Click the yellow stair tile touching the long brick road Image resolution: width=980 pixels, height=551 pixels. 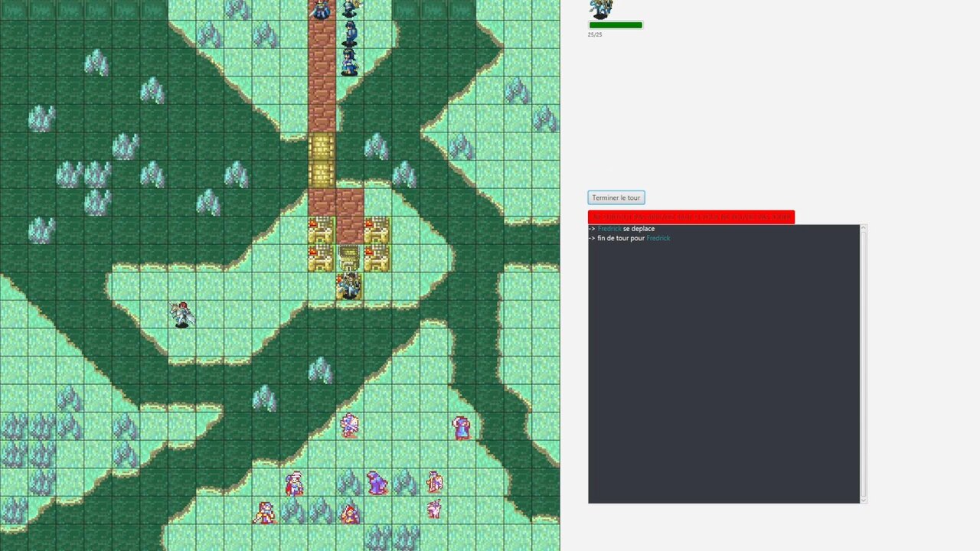(322, 146)
